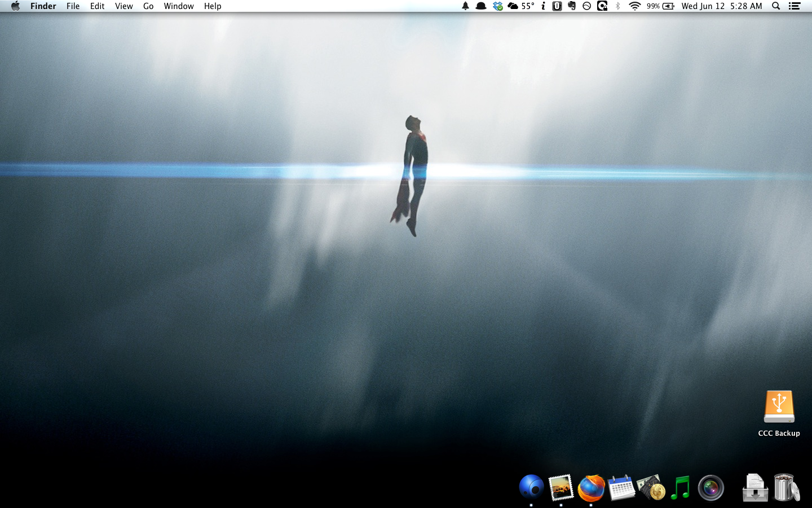The height and width of the screenshot is (508, 812).
Task: Open the File menu
Action: (73, 6)
